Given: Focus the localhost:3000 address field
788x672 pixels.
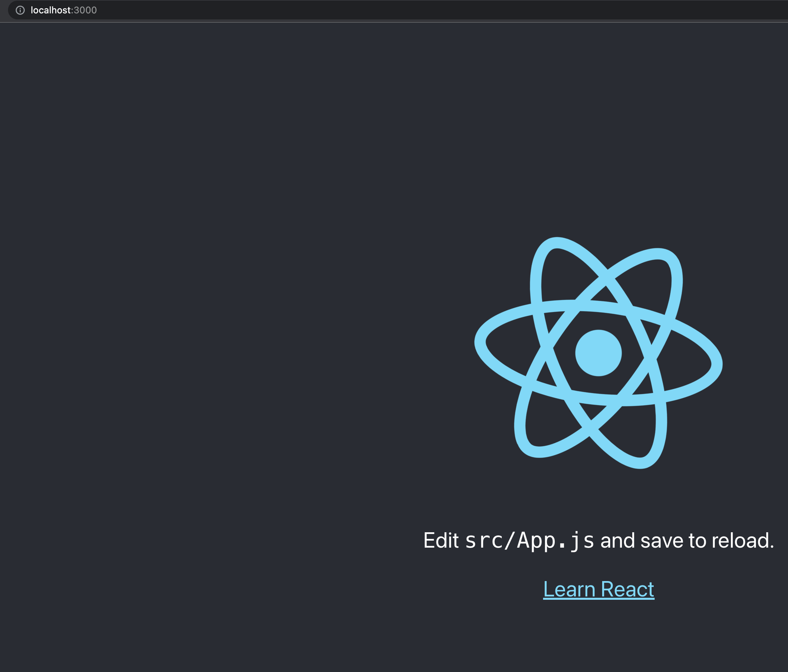Looking at the screenshot, I should pos(398,10).
